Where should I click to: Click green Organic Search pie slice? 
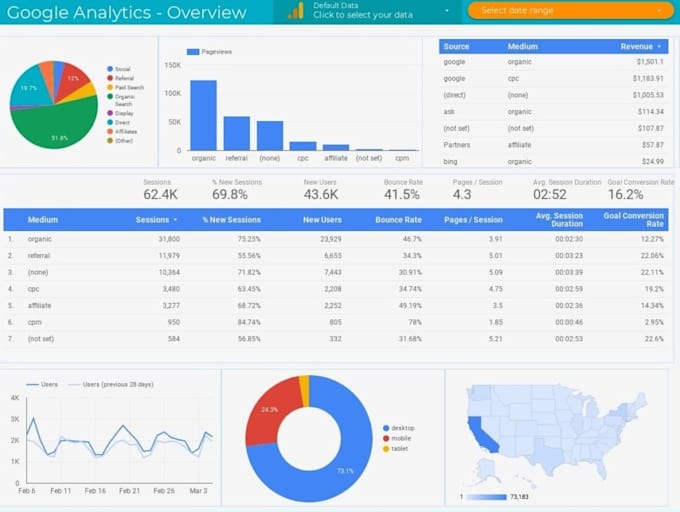pos(56,126)
